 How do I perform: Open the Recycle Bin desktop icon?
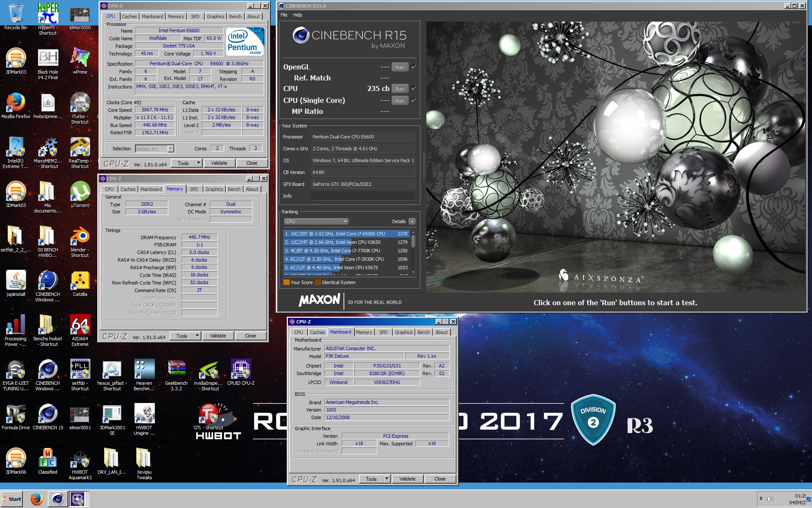tap(16, 17)
